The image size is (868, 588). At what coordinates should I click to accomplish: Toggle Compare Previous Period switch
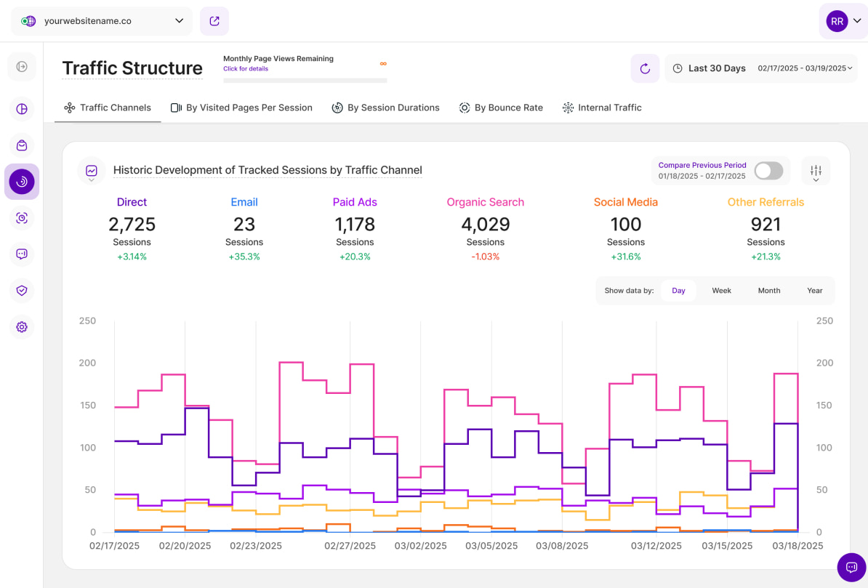click(x=768, y=171)
